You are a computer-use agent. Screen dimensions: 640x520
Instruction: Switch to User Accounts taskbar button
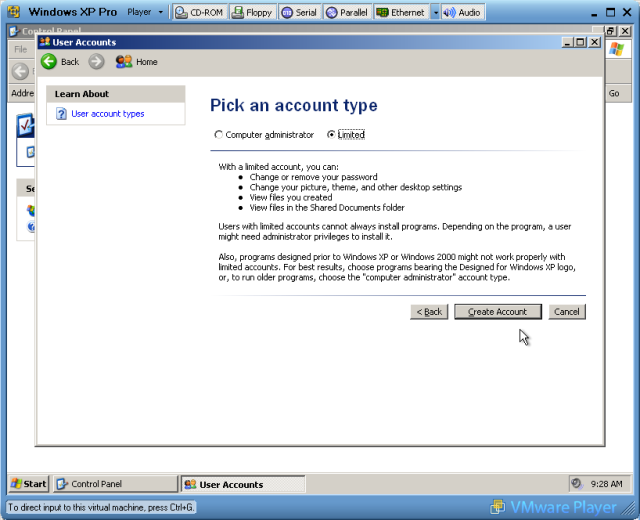click(x=243, y=484)
